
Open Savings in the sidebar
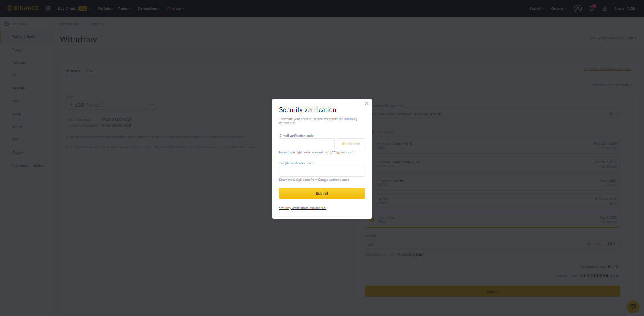(18, 88)
